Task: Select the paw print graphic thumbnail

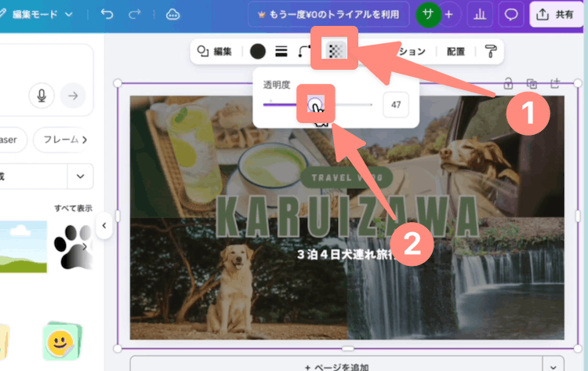Action: (x=73, y=246)
